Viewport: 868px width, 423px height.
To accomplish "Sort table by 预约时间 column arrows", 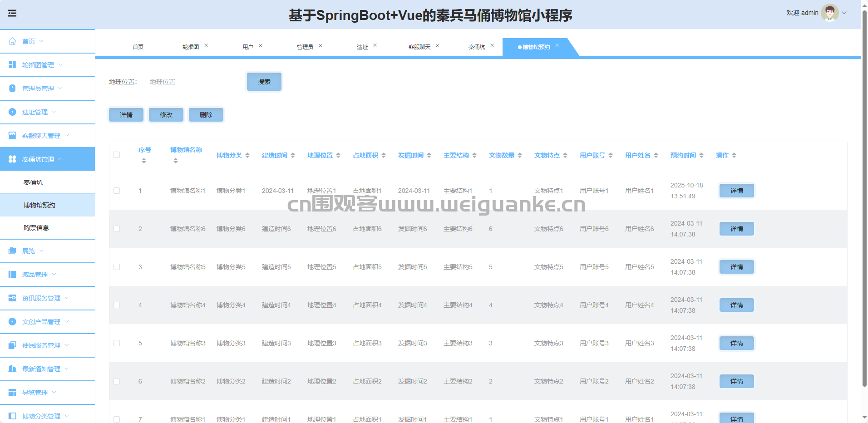I will 701,155.
